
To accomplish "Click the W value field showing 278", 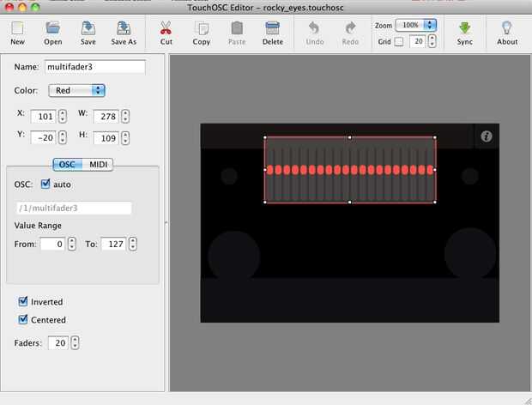I will click(106, 117).
